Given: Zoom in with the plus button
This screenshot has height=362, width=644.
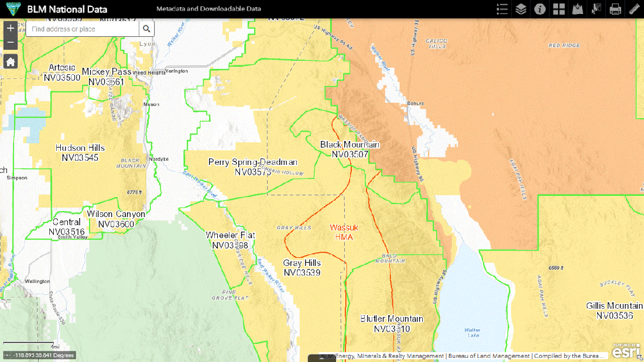Looking at the screenshot, I should tap(10, 28).
